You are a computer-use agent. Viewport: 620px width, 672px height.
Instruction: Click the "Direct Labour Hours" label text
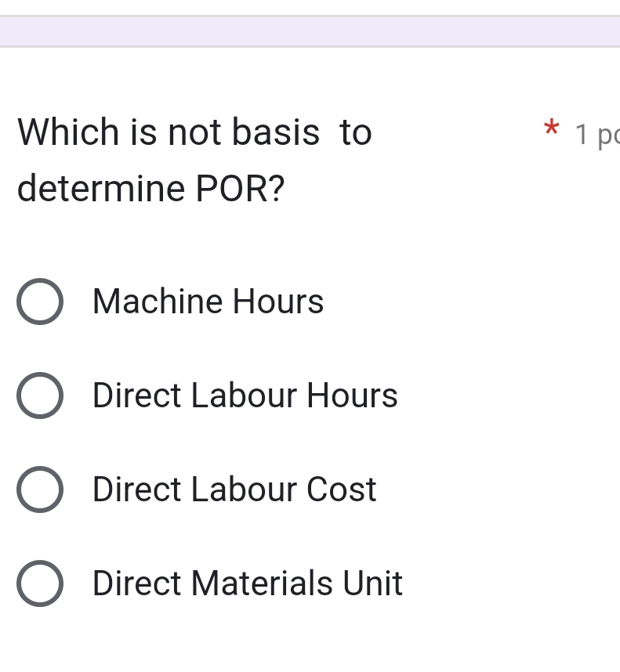tap(245, 396)
